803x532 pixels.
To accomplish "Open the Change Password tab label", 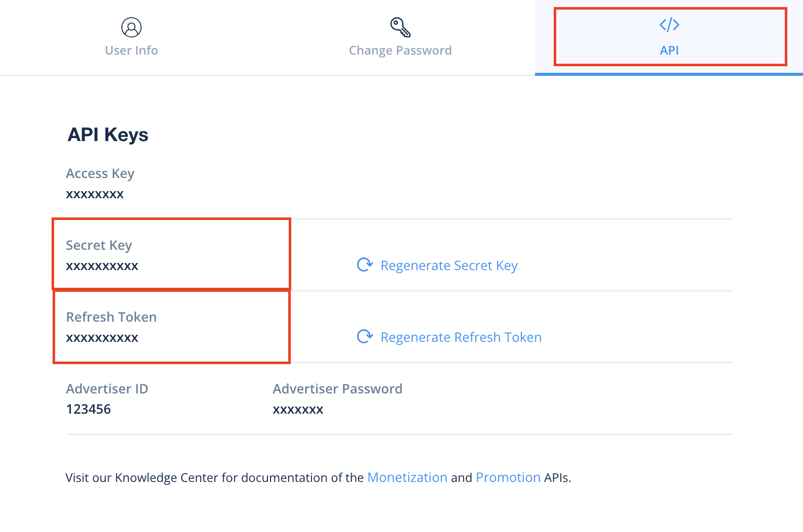I will pyautogui.click(x=400, y=51).
